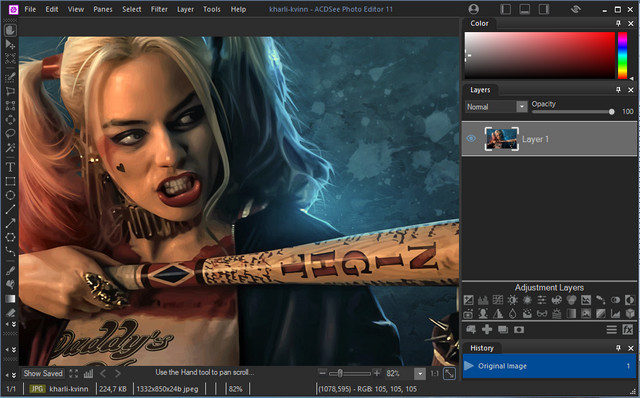Viewport: 640px width, 398px height.
Task: Show the histogram from bottom bar
Action: [88, 374]
